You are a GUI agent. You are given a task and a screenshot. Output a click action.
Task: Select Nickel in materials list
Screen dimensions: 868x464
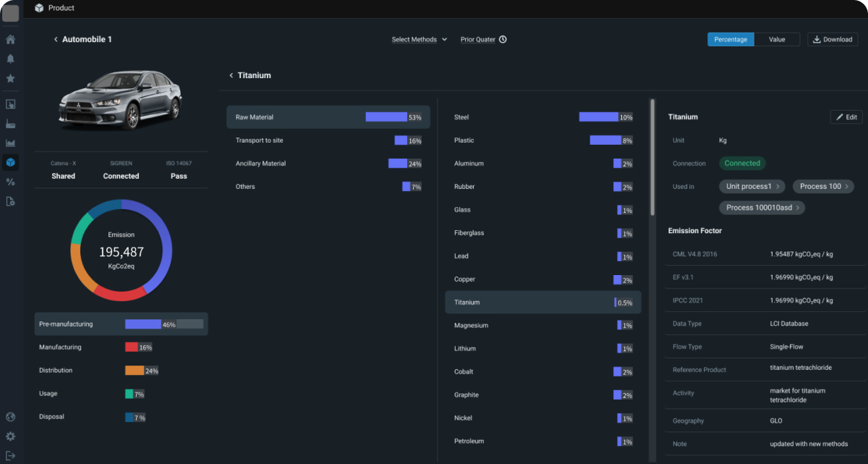coord(543,418)
